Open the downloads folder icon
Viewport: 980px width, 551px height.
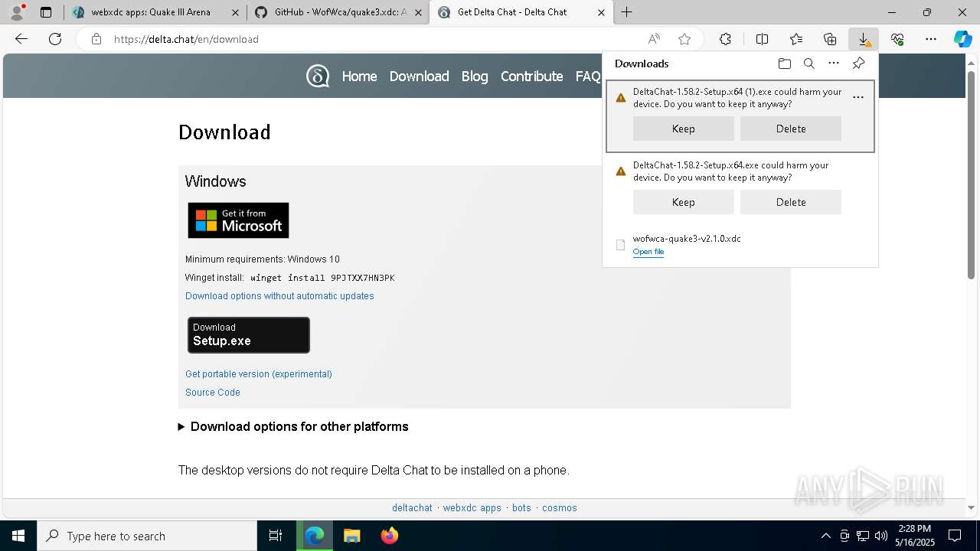click(784, 64)
